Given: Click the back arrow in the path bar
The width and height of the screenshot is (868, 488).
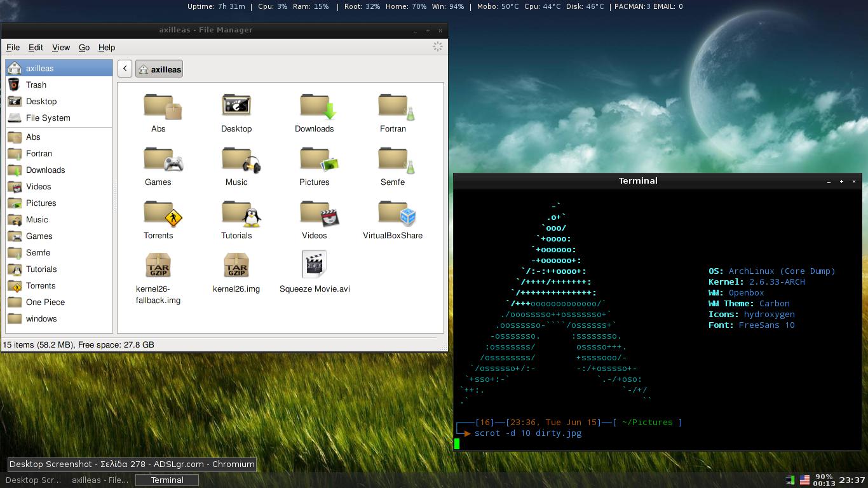Looking at the screenshot, I should click(125, 69).
